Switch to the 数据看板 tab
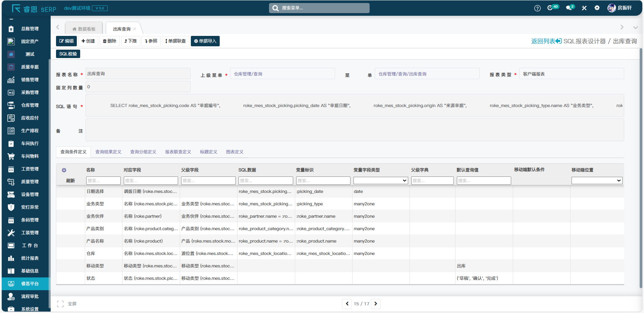 (84, 29)
